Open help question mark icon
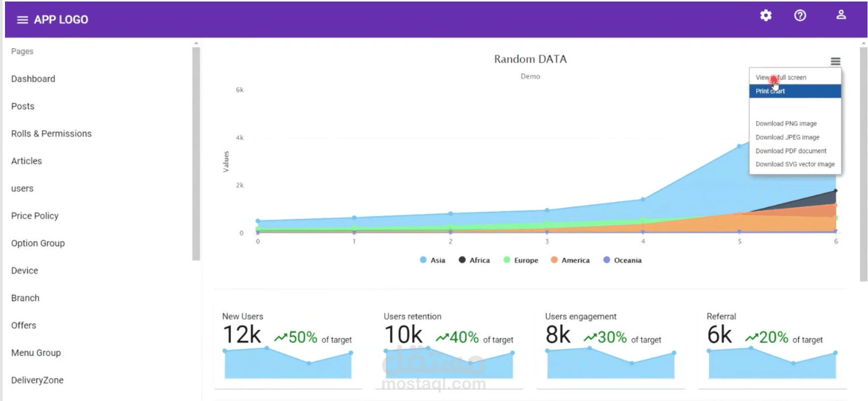868x401 pixels. click(800, 16)
